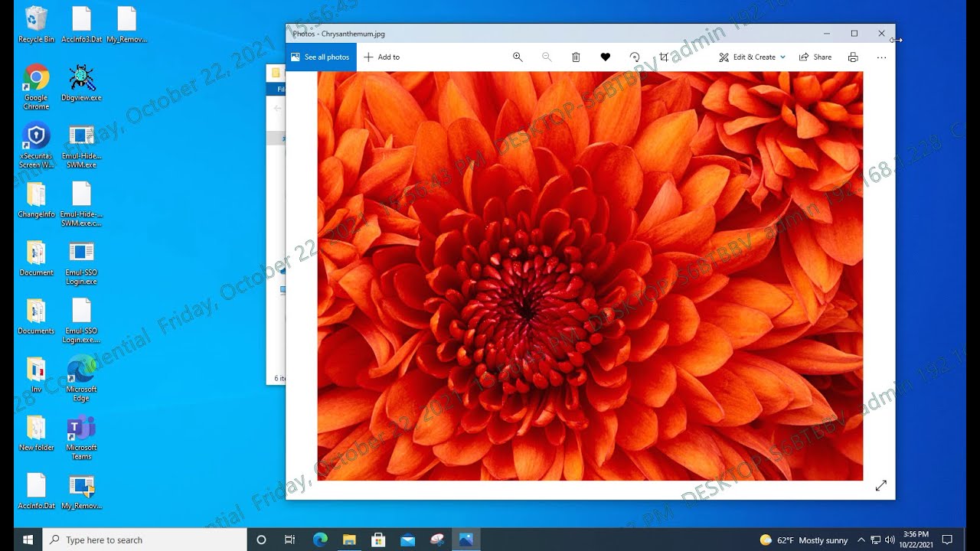The height and width of the screenshot is (551, 980).
Task: Open the See more ellipsis menu
Action: (881, 57)
